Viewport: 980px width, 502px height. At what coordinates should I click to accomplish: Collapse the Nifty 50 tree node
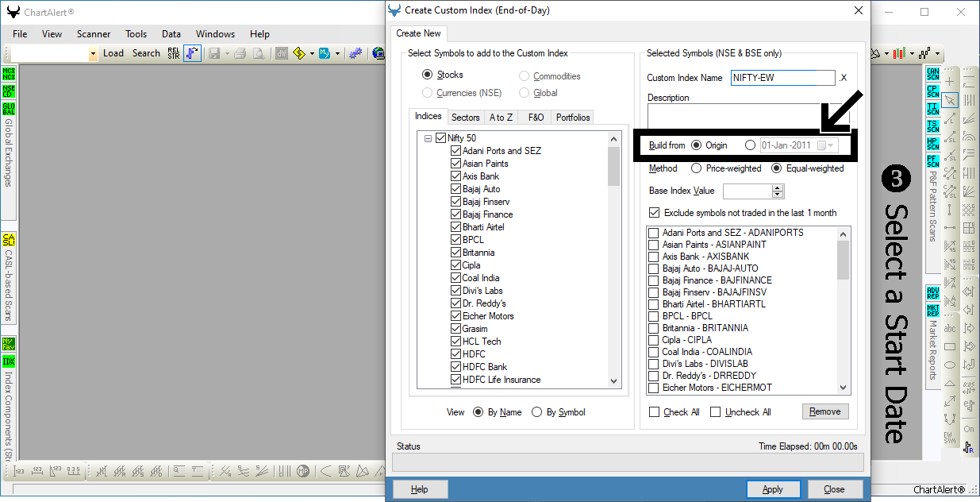(x=429, y=138)
